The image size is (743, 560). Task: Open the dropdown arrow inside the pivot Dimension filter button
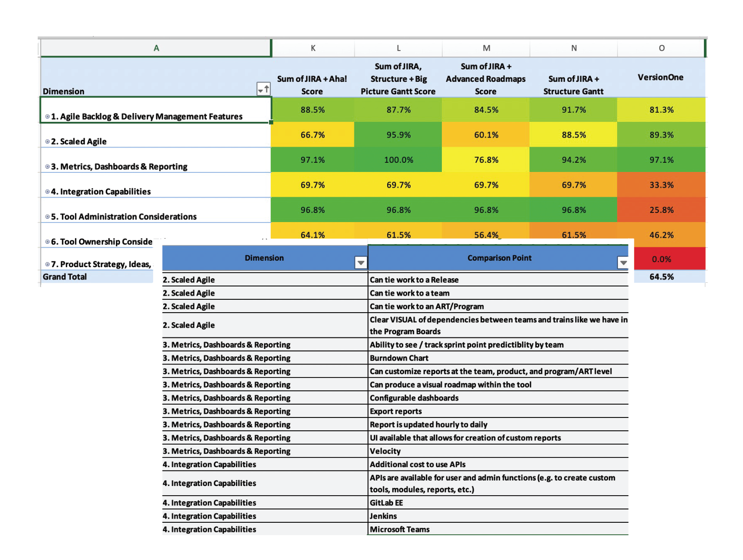click(x=261, y=90)
